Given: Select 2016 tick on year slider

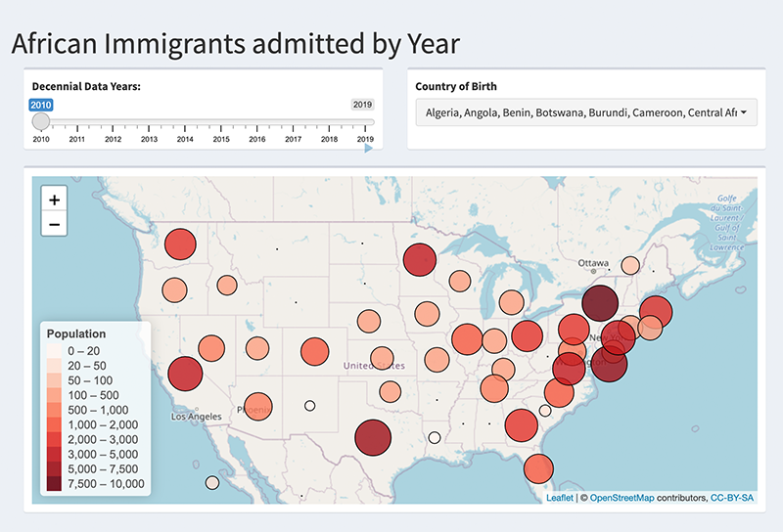Looking at the screenshot, I should click(257, 123).
